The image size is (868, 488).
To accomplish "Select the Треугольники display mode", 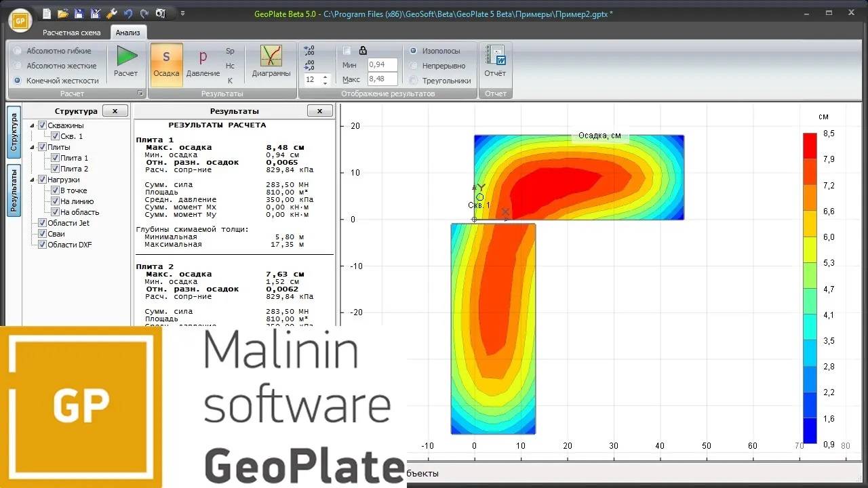I will (440, 81).
